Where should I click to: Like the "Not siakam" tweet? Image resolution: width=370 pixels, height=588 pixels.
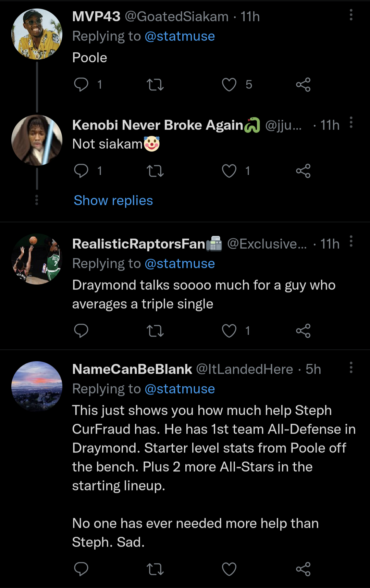229,171
